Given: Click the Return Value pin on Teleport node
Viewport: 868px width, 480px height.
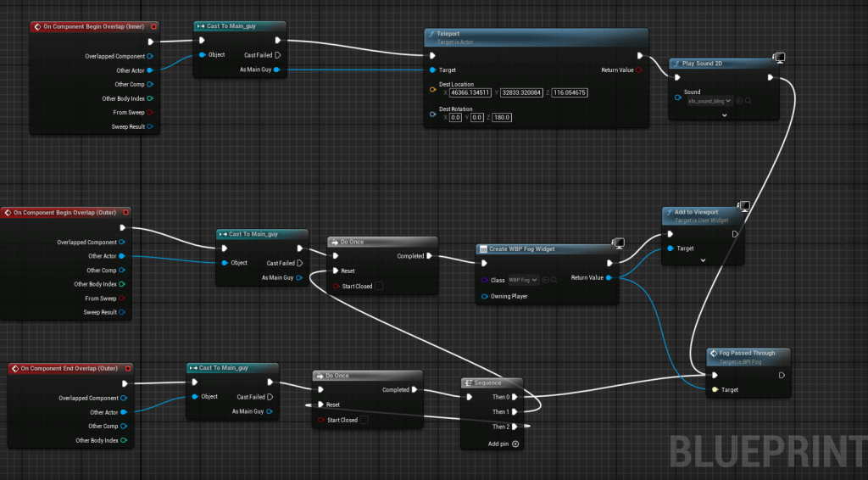Looking at the screenshot, I should pos(638,70).
